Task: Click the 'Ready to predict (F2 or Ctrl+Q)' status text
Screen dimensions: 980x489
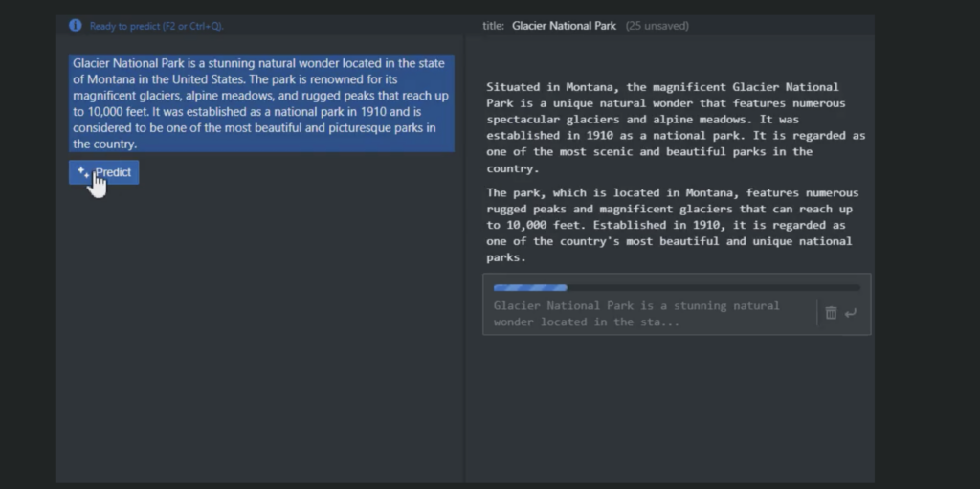Action: coord(157,26)
